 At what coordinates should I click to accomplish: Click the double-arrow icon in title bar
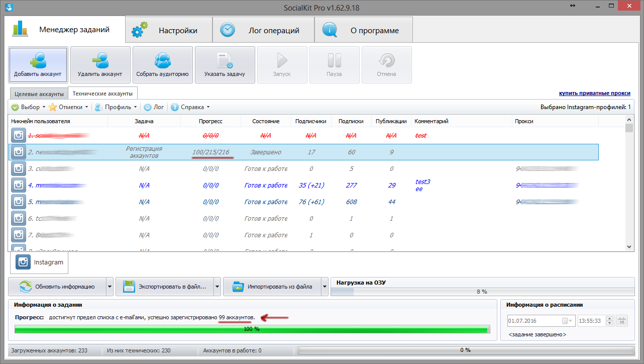tap(573, 6)
